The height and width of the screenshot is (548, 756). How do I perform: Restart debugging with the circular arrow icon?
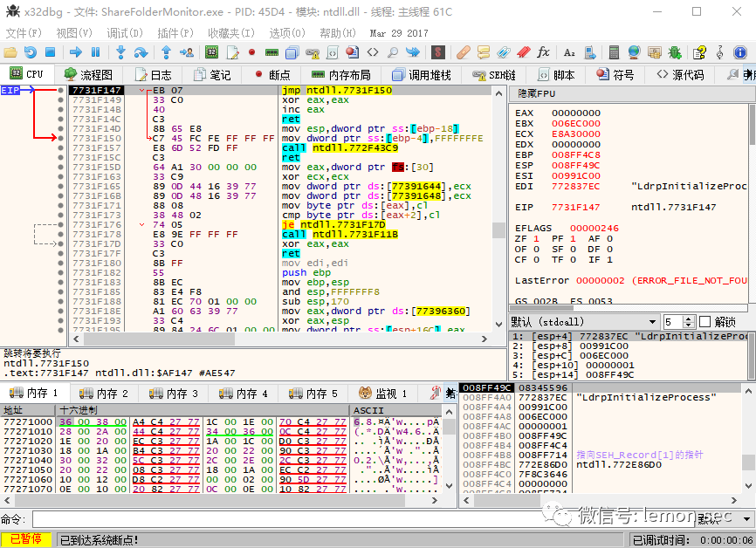point(31,52)
